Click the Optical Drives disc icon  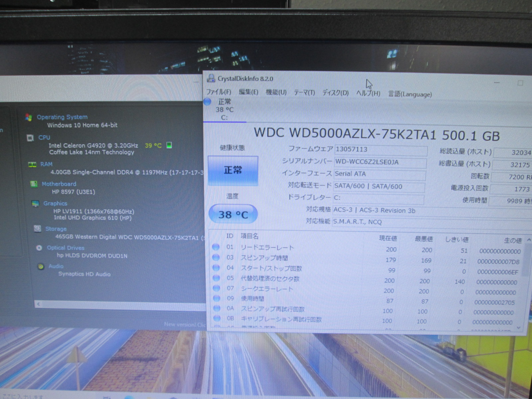(x=39, y=248)
